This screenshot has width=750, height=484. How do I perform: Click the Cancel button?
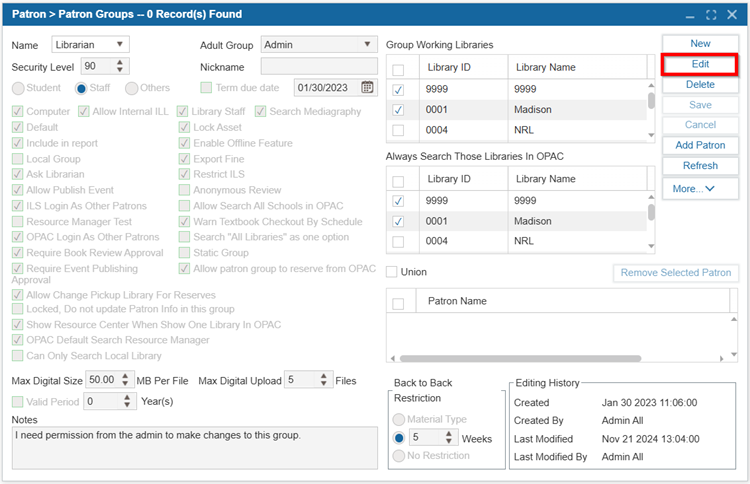click(700, 125)
